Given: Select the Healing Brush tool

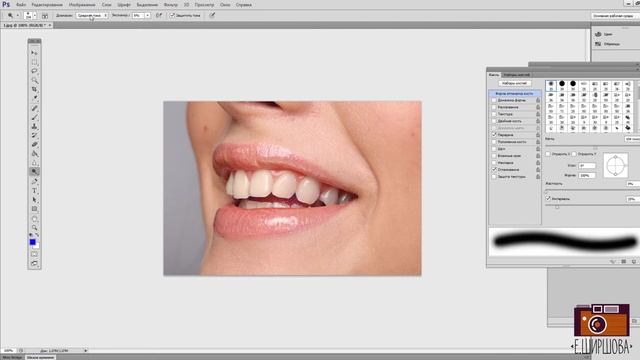Looking at the screenshot, I should [x=34, y=108].
